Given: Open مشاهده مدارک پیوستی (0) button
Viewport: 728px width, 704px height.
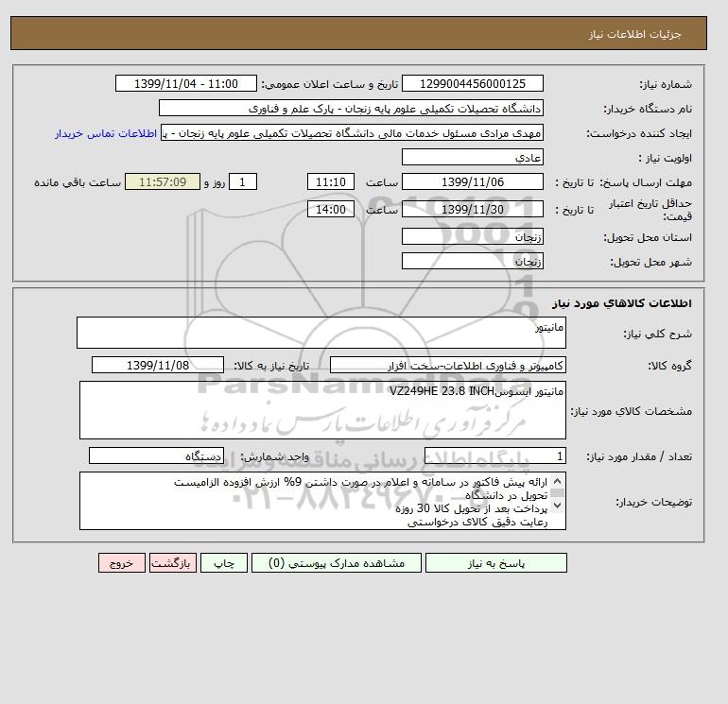Looking at the screenshot, I should pos(337,563).
